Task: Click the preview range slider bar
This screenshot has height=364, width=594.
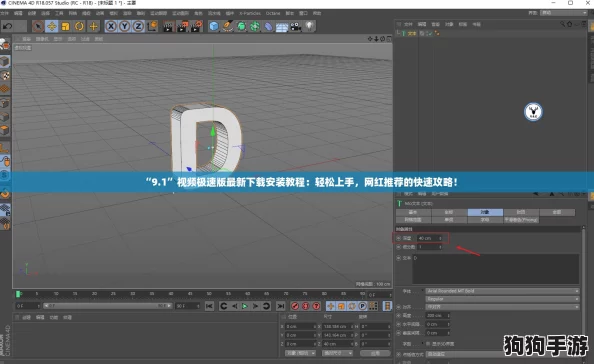Action: point(108,306)
